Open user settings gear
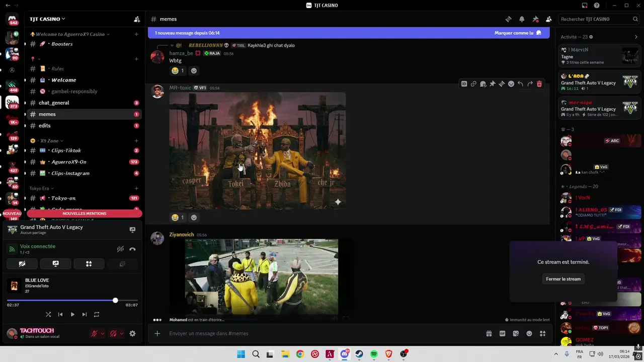Image resolution: width=644 pixels, height=362 pixels. click(x=132, y=333)
